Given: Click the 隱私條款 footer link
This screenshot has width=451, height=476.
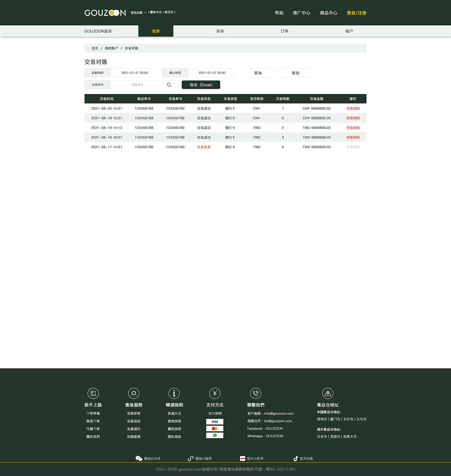Looking at the screenshot, I should 174,437.
